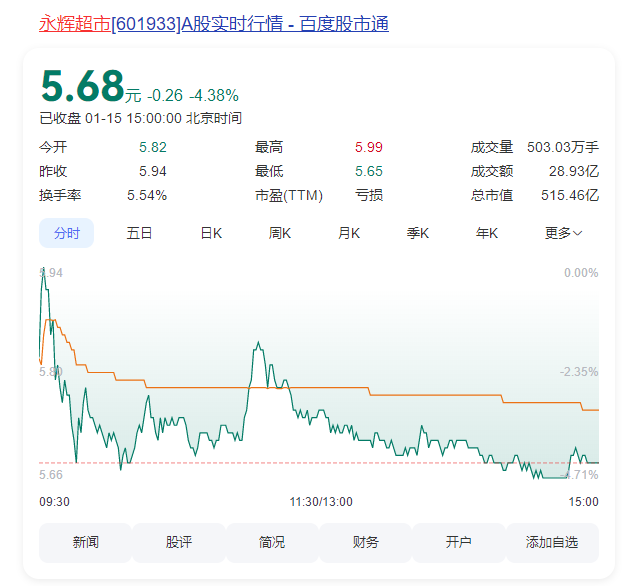Click the 0.00% chart axis label
Image resolution: width=637 pixels, height=586 pixels.
pos(581,273)
